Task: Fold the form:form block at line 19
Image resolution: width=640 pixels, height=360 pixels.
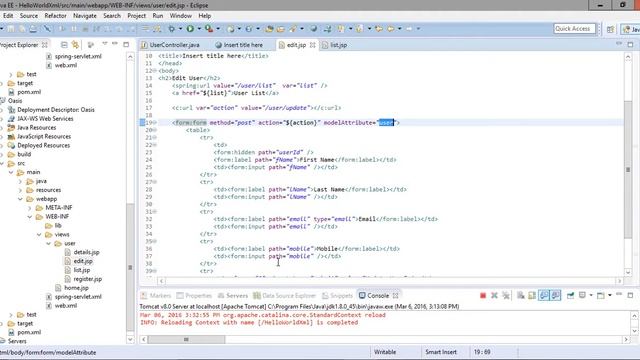Action: pos(155,122)
